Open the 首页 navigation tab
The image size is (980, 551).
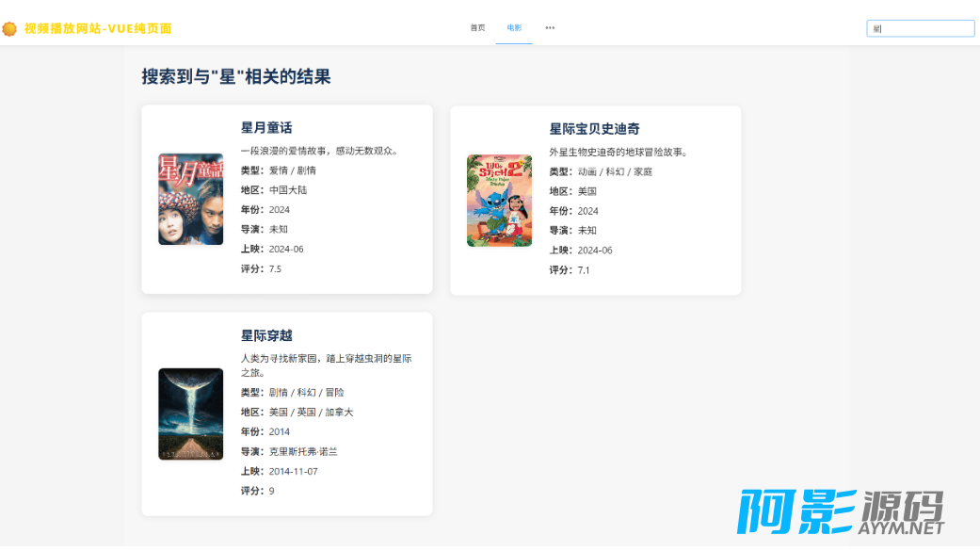tap(477, 28)
